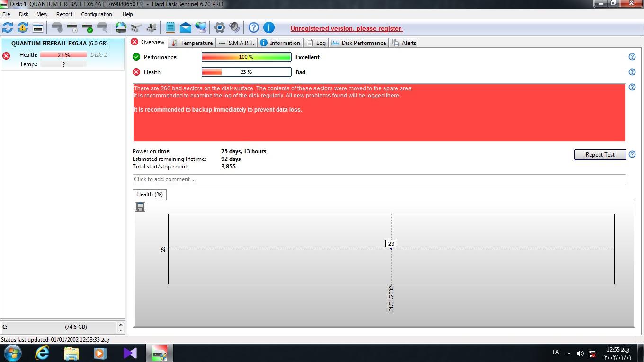Image resolution: width=644 pixels, height=362 pixels.
Task: Show hidden system tray icons
Action: click(x=569, y=353)
